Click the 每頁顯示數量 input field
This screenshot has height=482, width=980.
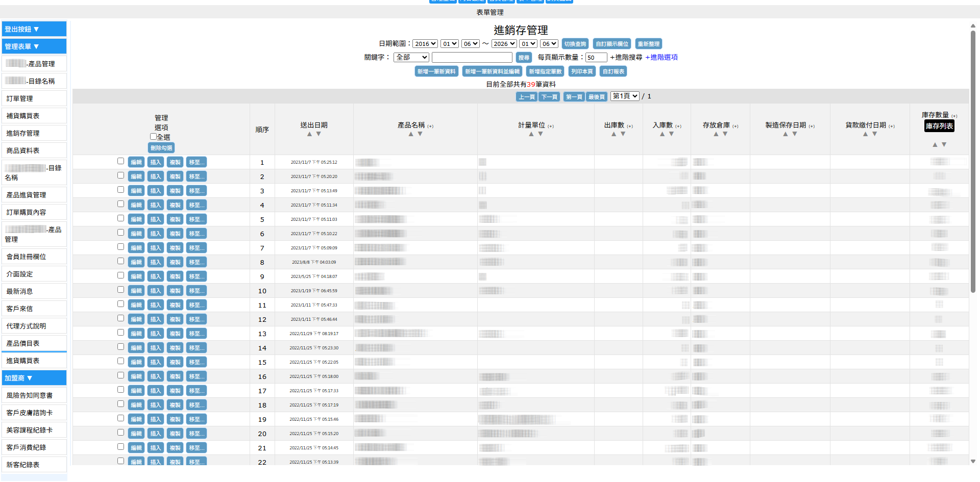(596, 58)
